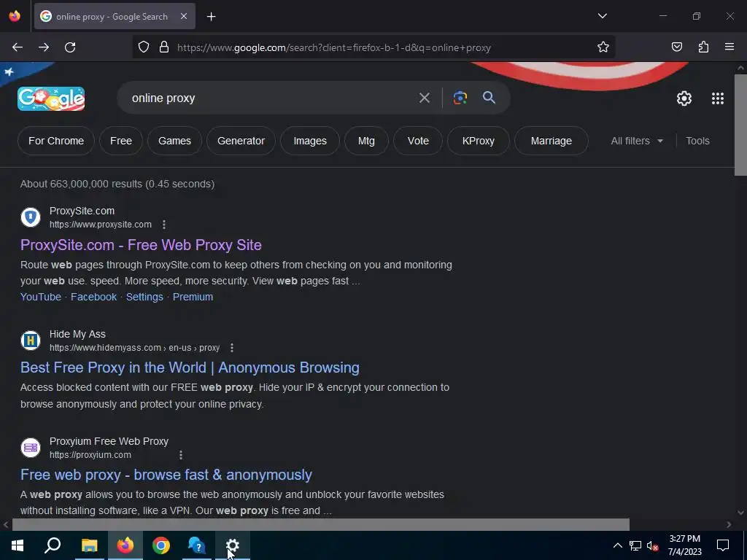747x560 pixels.
Task: Select the KProxy filter chip
Action: click(x=479, y=141)
